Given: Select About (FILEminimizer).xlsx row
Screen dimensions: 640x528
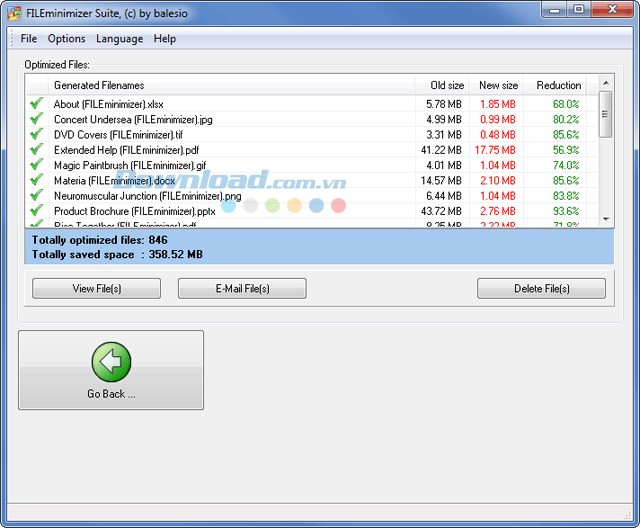Looking at the screenshot, I should click(312, 104).
